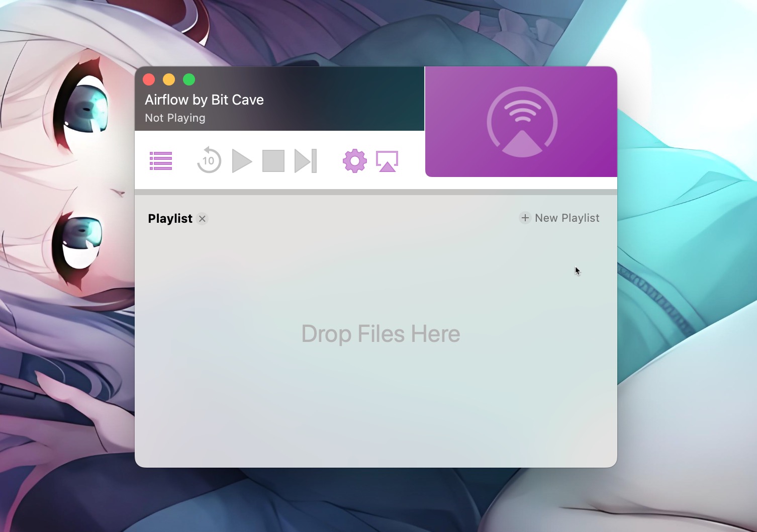Click the Drop Files Here area

pos(381,334)
